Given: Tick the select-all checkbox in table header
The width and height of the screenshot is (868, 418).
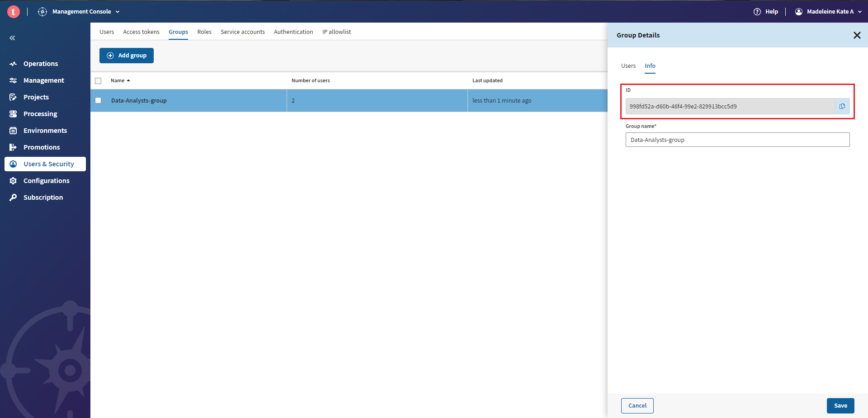Looking at the screenshot, I should (x=98, y=81).
